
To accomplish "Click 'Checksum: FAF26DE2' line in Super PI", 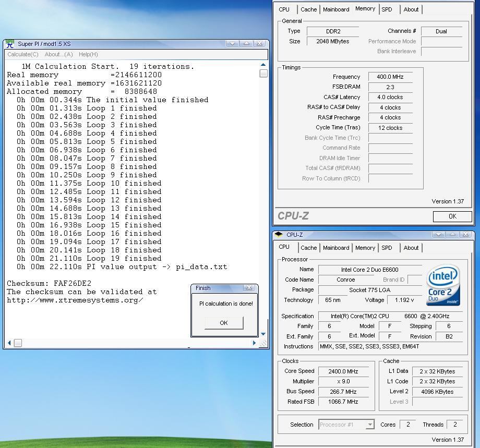I will point(49,283).
